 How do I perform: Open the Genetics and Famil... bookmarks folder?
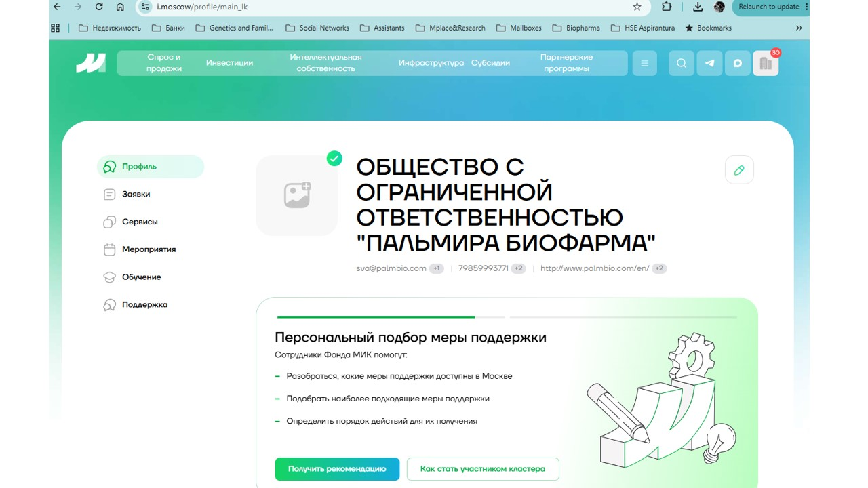click(x=235, y=28)
